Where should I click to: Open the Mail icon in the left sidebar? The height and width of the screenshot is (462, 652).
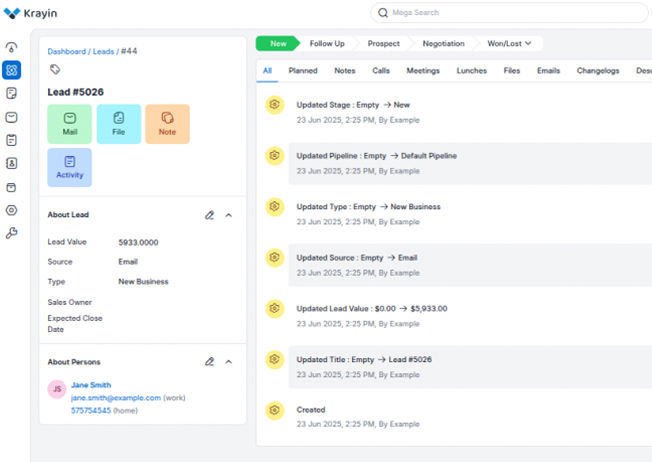11,117
